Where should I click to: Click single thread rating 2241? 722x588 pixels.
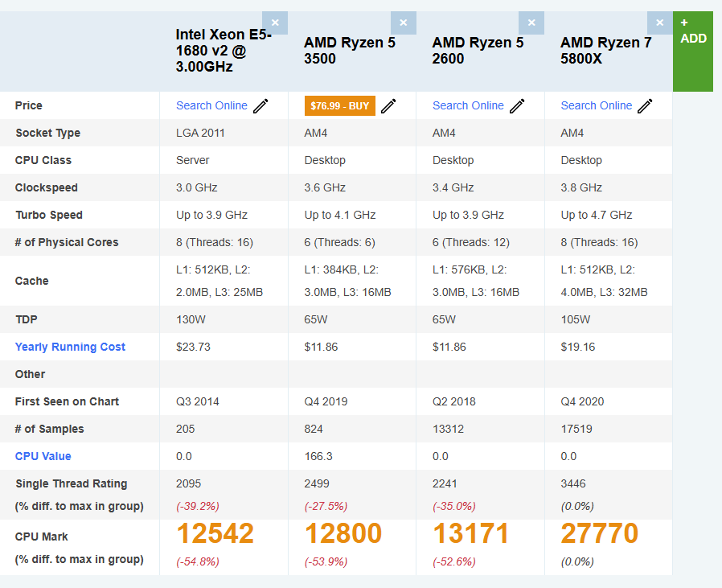[445, 484]
